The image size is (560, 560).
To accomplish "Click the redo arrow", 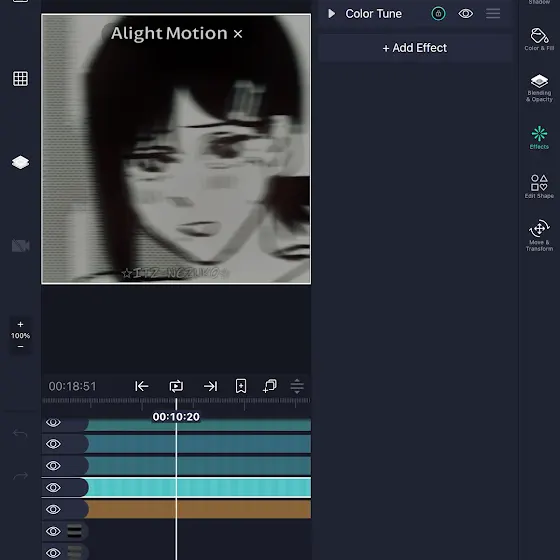I will coord(20,476).
